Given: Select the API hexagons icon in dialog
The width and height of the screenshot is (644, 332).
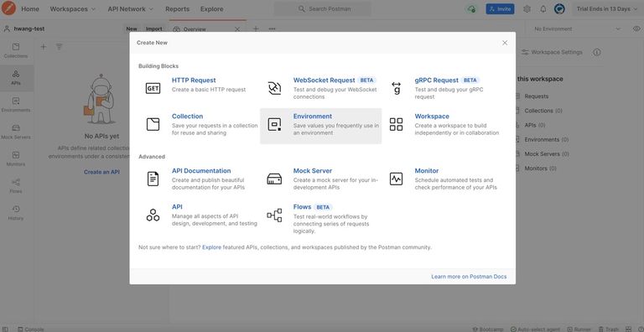Looking at the screenshot, I should tap(153, 215).
